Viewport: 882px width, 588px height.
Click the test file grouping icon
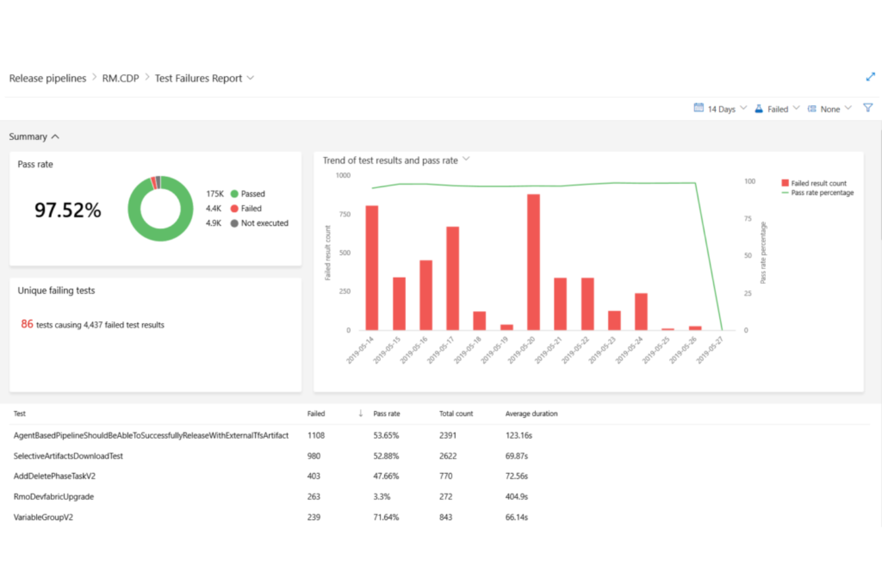click(812, 108)
